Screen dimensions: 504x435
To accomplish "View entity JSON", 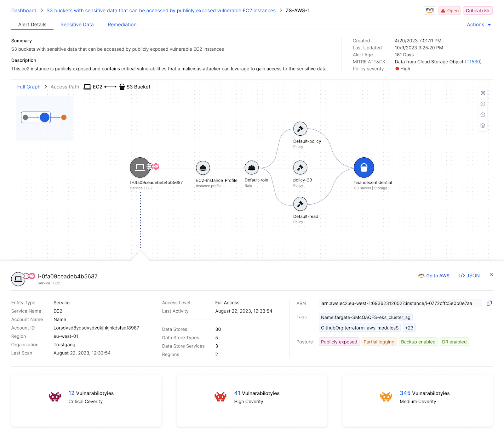I will 469,276.
